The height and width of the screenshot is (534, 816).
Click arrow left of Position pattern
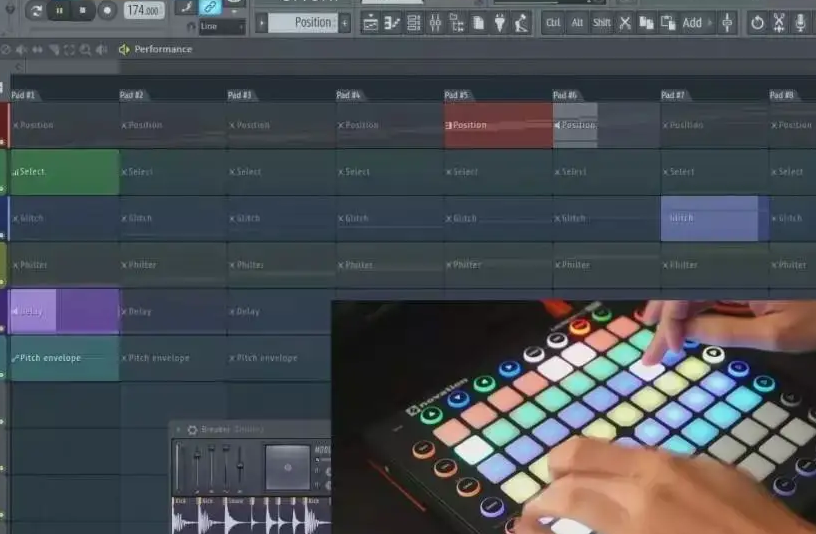pos(262,23)
